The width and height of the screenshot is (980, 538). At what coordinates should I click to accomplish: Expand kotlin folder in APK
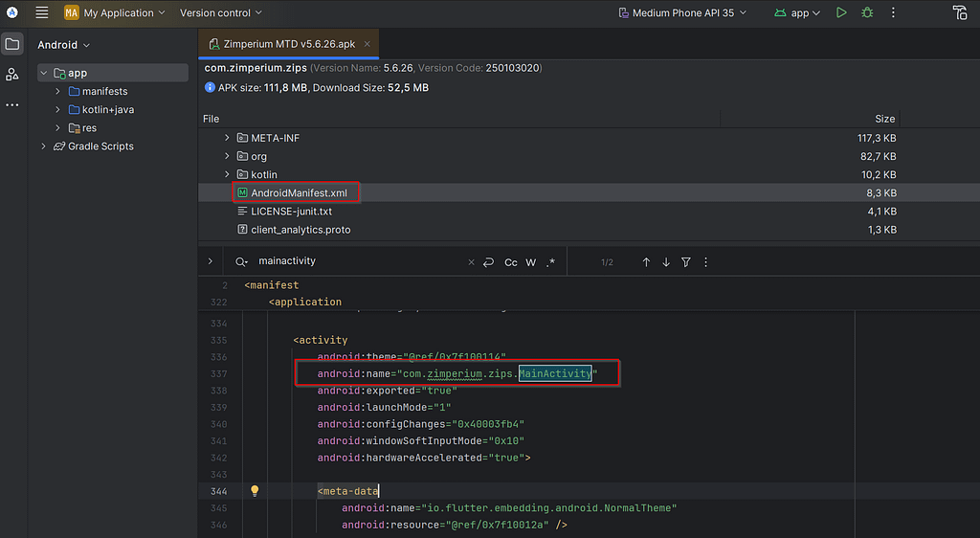[227, 174]
